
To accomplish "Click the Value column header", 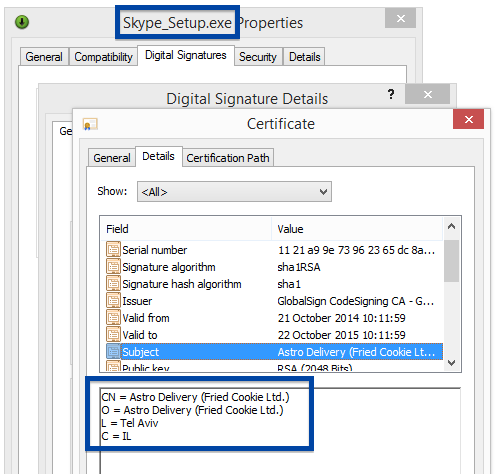I will (357, 229).
